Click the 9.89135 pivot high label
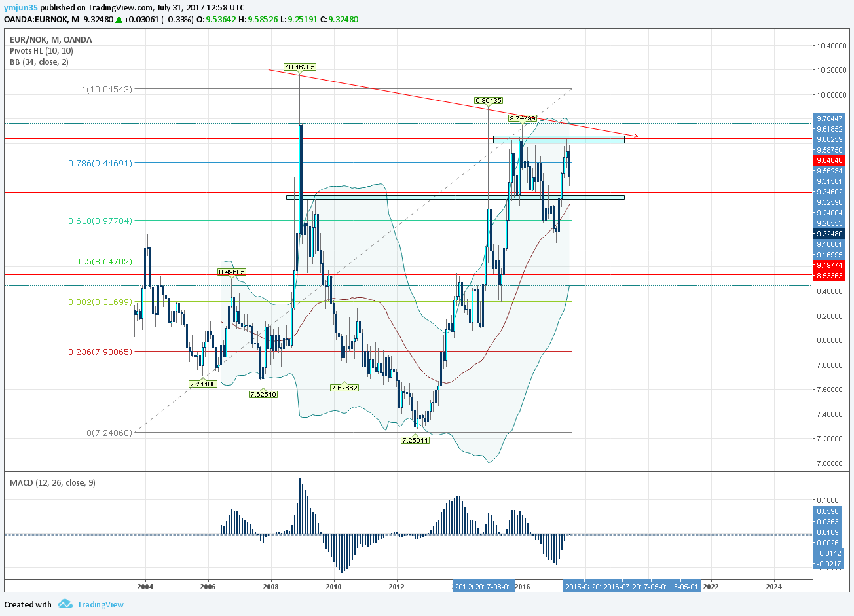This screenshot has height=616, width=854. pos(489,100)
